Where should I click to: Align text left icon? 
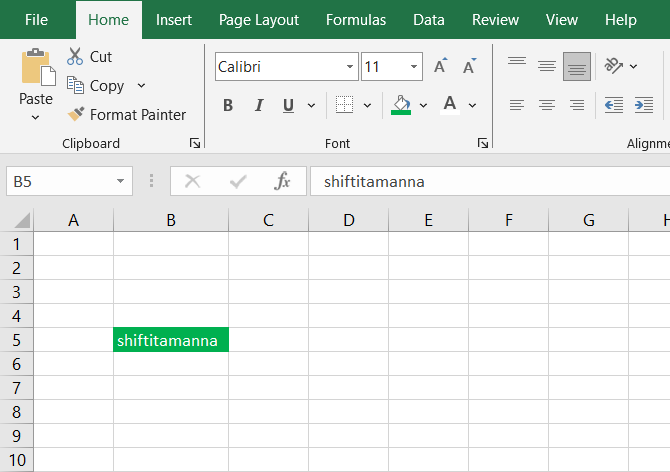(517, 105)
